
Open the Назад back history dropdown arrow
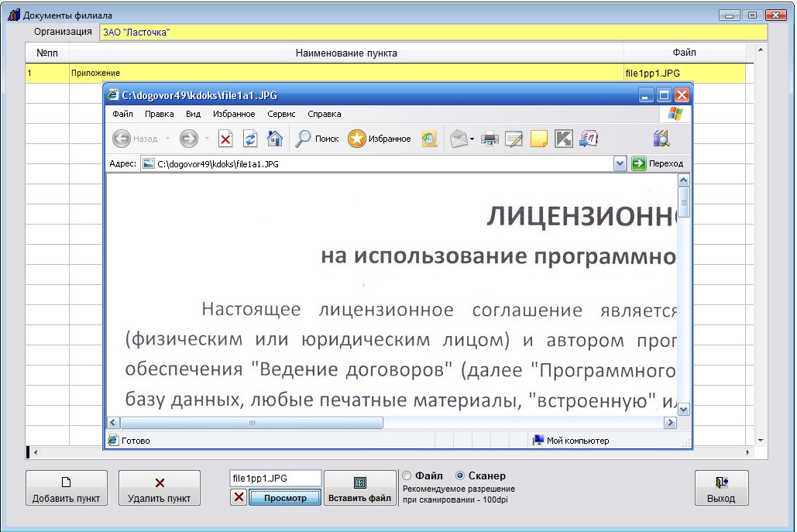click(x=167, y=139)
